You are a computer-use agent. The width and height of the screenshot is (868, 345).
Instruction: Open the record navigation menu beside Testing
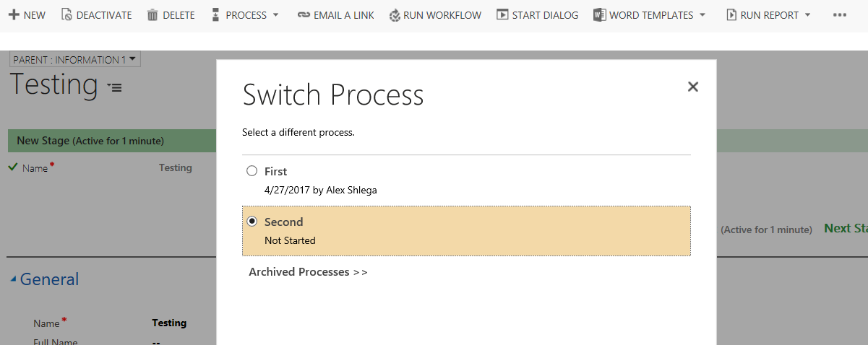115,87
